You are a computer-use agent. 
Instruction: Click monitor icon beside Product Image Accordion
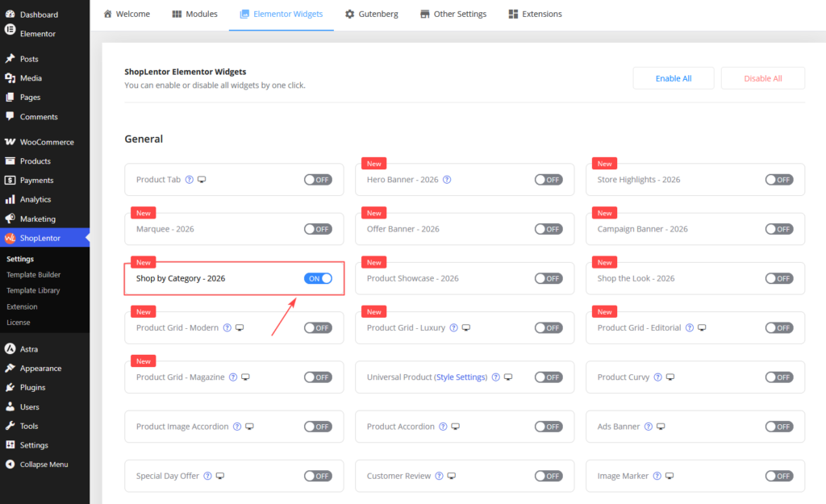click(x=250, y=427)
